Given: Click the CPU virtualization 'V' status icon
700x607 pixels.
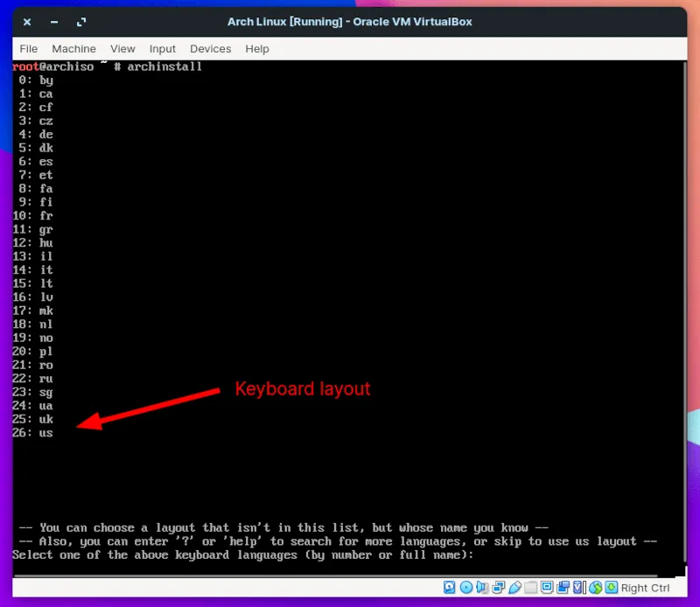Looking at the screenshot, I should click(579, 588).
